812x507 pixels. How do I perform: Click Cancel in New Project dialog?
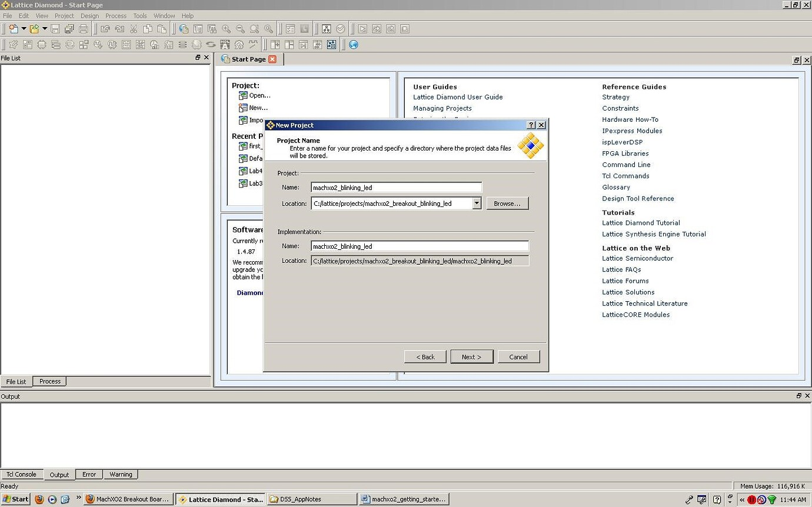pyautogui.click(x=518, y=357)
